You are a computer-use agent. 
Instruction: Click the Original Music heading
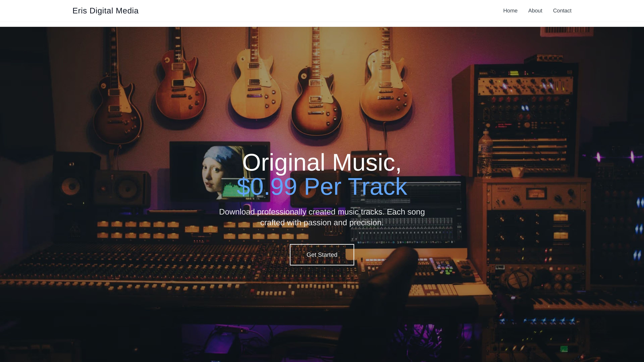coord(321,162)
